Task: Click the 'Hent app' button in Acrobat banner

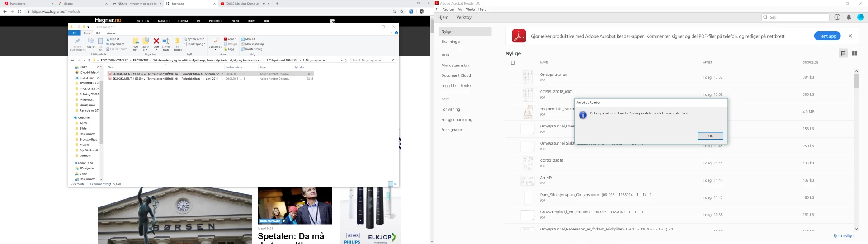Action: pyautogui.click(x=827, y=36)
